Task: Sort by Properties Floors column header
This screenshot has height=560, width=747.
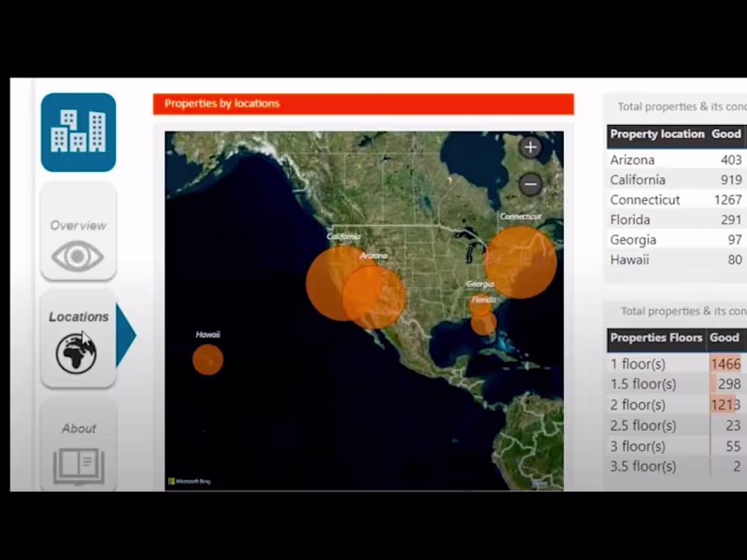Action: (x=656, y=338)
